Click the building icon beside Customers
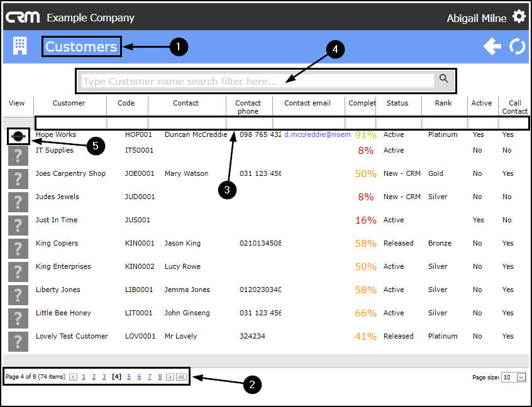Image resolution: width=532 pixels, height=407 pixels. 19,46
